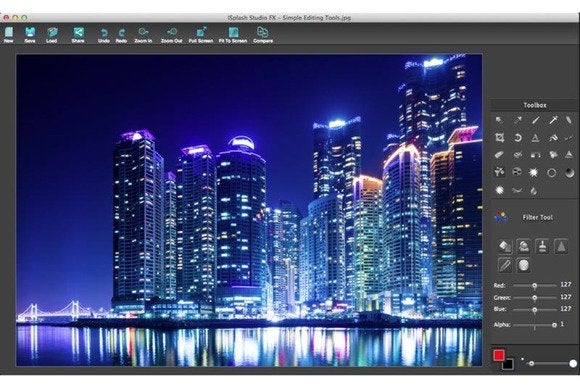Select the starburst effect tool
The height and width of the screenshot is (388, 580).
pos(534,172)
